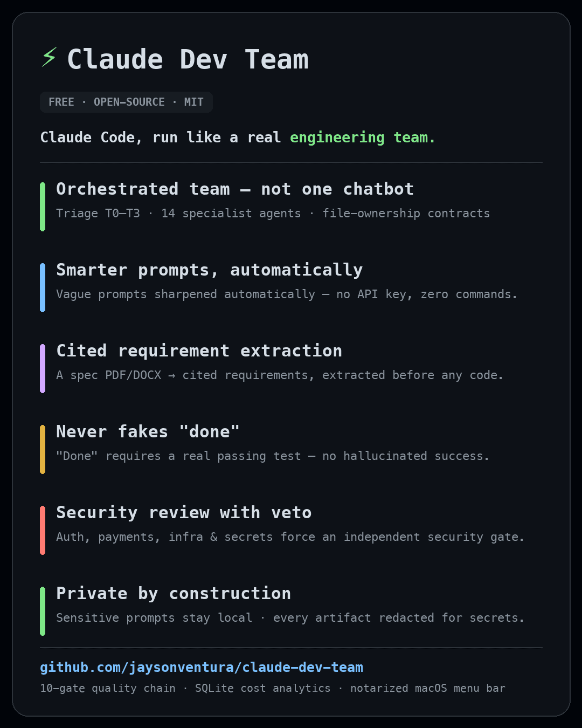This screenshot has width=582, height=728.
Task: Select the 'Smarter prompts, automatically' heading
Action: (x=209, y=270)
